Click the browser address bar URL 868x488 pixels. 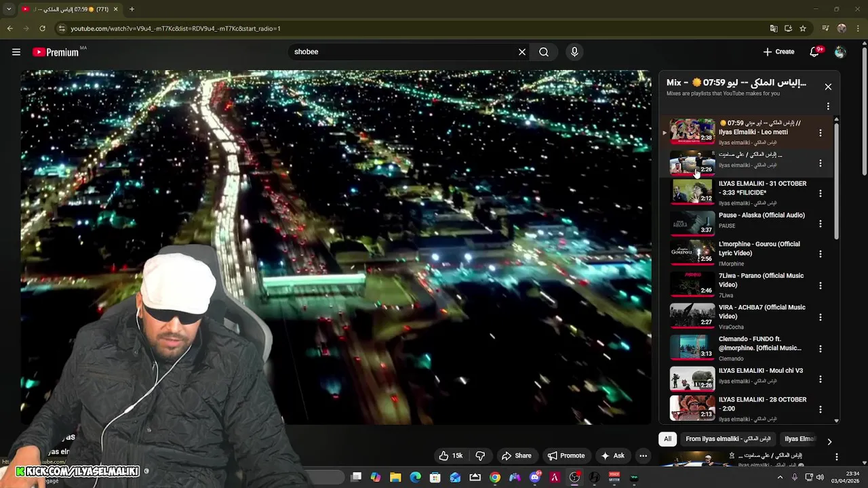[176, 28]
